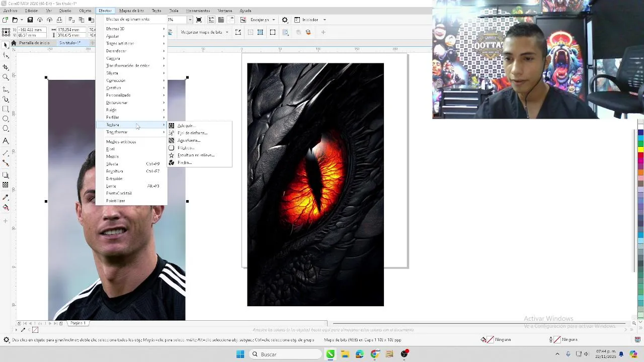The image size is (644, 362).
Task: Select the Rectangle tool
Action: 6,109
